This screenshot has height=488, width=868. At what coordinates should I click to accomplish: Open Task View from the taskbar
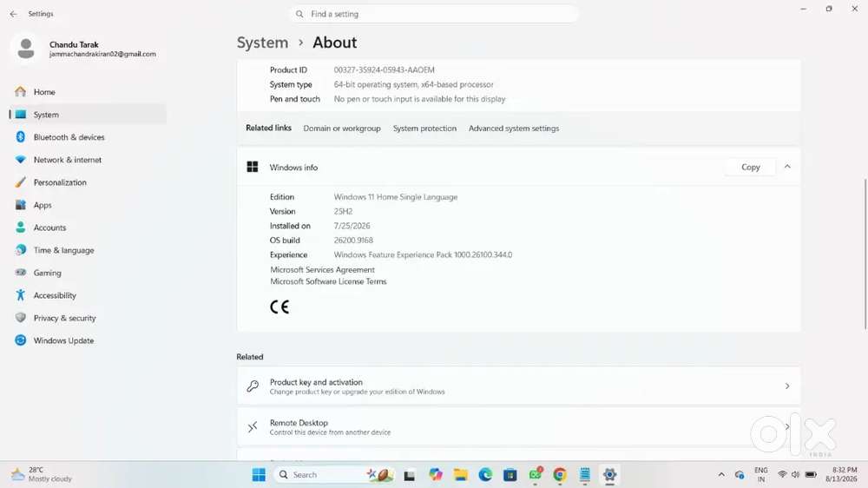(409, 475)
